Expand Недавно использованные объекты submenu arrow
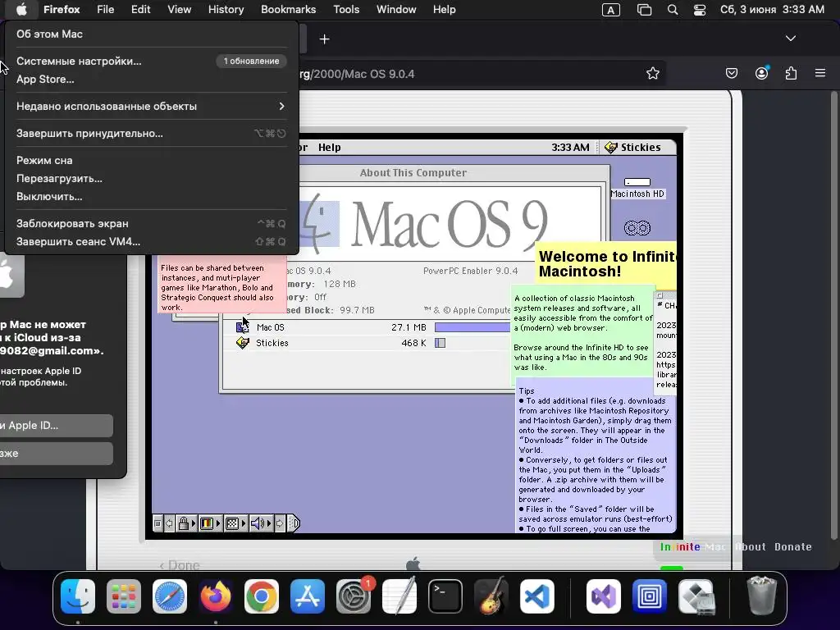 tap(282, 106)
